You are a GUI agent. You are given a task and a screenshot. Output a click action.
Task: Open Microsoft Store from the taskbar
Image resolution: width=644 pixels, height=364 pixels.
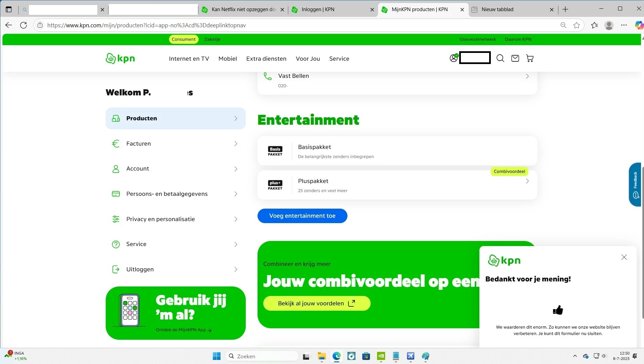[x=366, y=356]
